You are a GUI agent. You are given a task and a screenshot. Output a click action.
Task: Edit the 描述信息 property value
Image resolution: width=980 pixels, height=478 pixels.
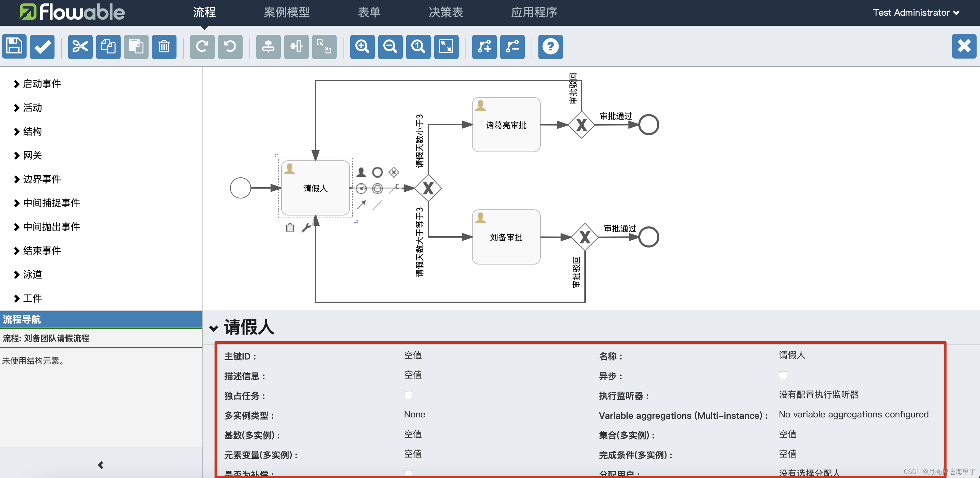coord(413,375)
